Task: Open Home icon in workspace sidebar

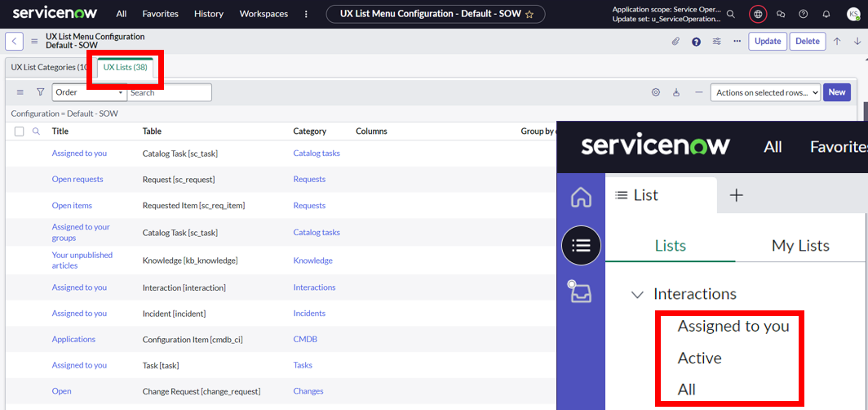Action: click(x=581, y=198)
